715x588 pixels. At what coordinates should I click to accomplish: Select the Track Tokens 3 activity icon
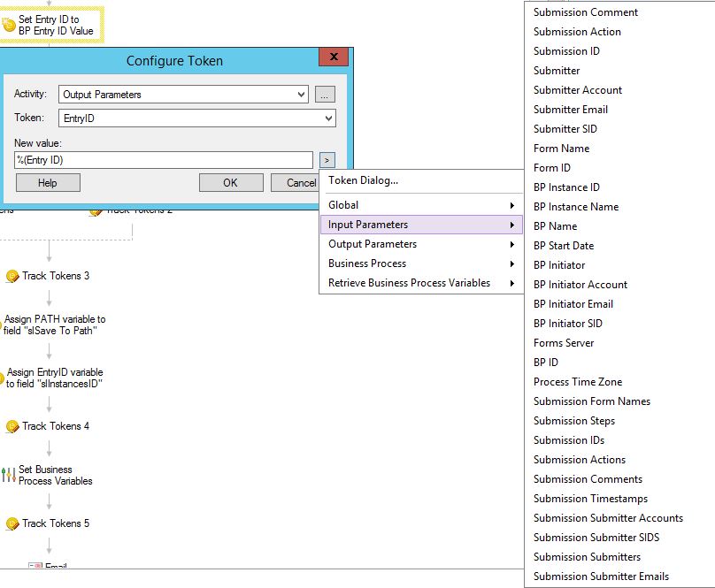pos(12,276)
